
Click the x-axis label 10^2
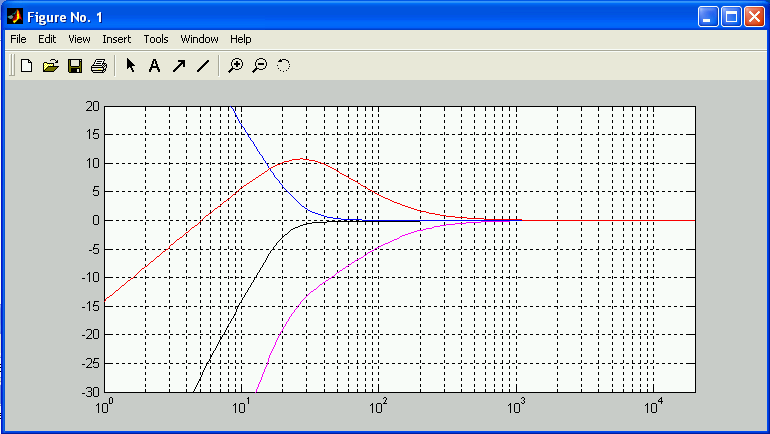pos(378,407)
